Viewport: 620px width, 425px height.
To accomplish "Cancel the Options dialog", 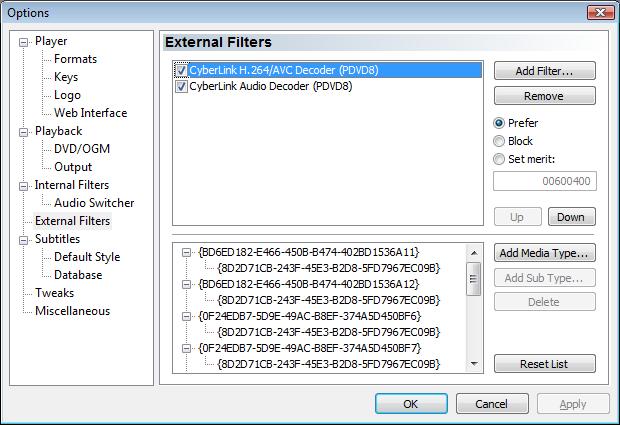I will 492,404.
